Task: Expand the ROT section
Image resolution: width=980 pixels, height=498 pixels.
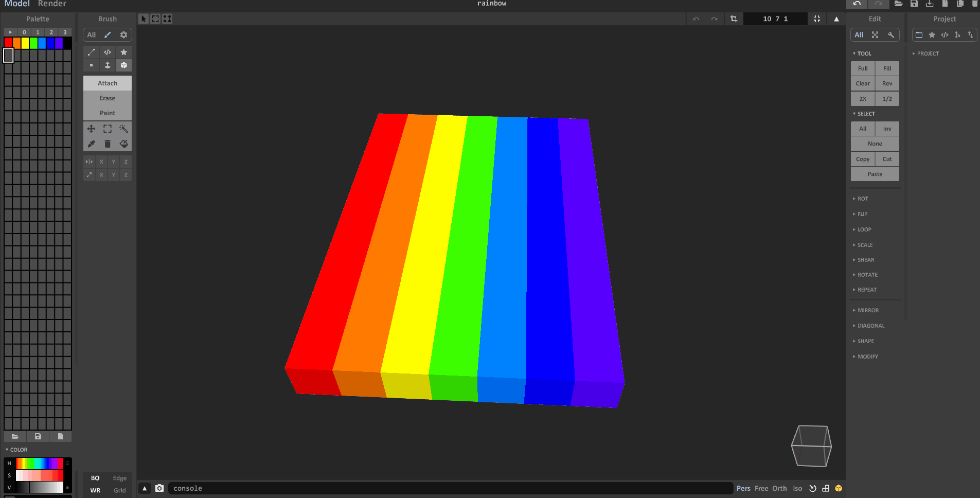Action: tap(861, 199)
